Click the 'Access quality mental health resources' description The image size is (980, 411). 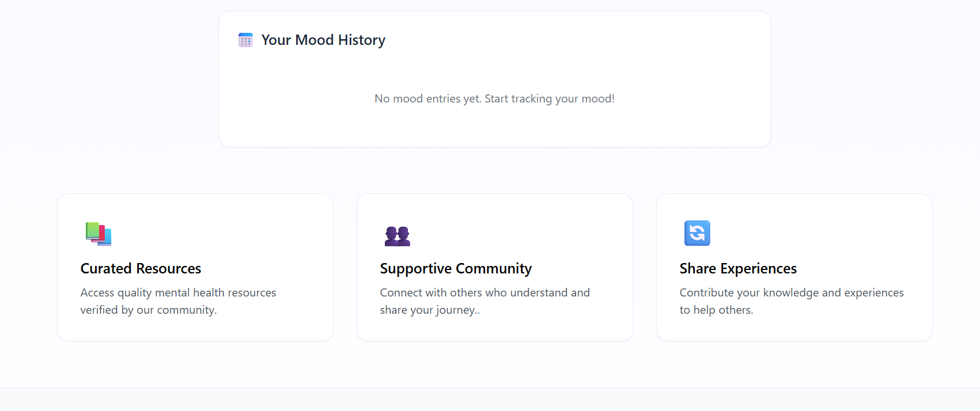178,293
